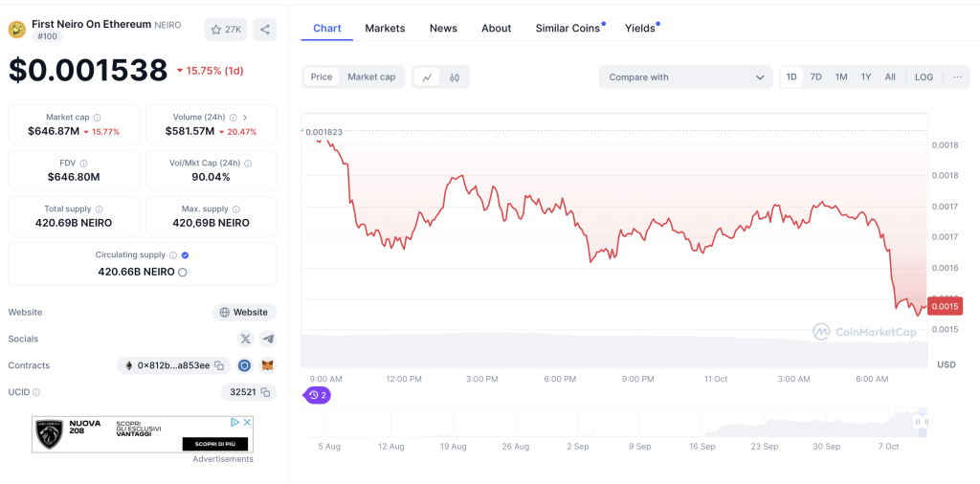
Task: Select the Price chart toggle
Action: coord(322,77)
